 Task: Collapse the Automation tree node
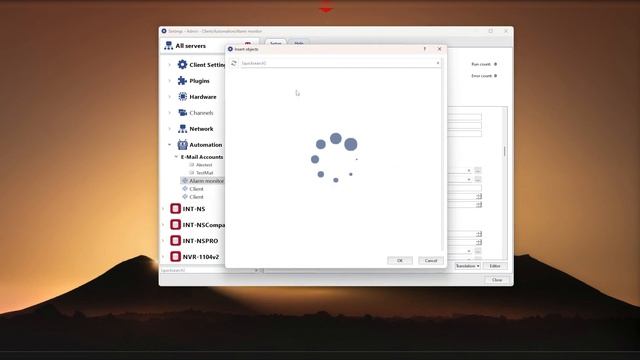(170, 144)
